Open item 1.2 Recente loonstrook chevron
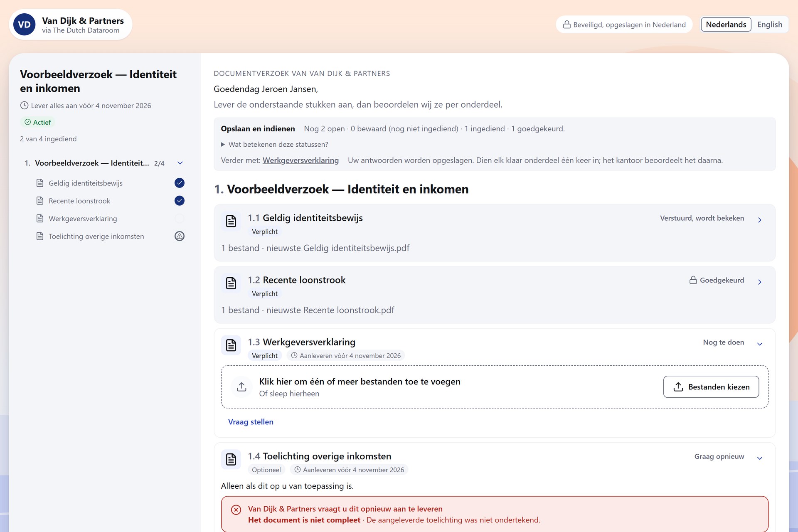The width and height of the screenshot is (798, 532). (760, 282)
